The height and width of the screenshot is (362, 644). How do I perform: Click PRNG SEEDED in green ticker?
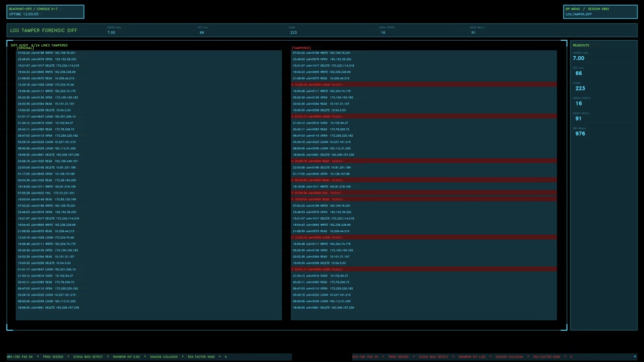tap(53, 357)
